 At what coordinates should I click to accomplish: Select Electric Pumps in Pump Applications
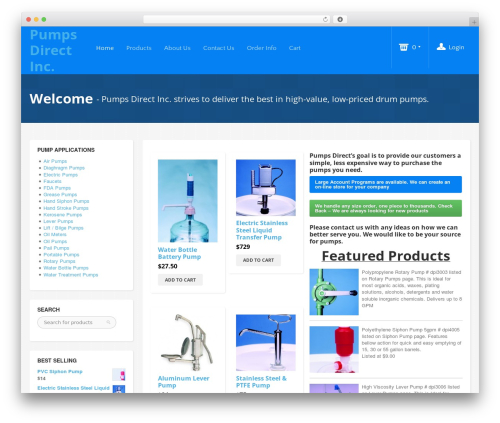coord(60,175)
